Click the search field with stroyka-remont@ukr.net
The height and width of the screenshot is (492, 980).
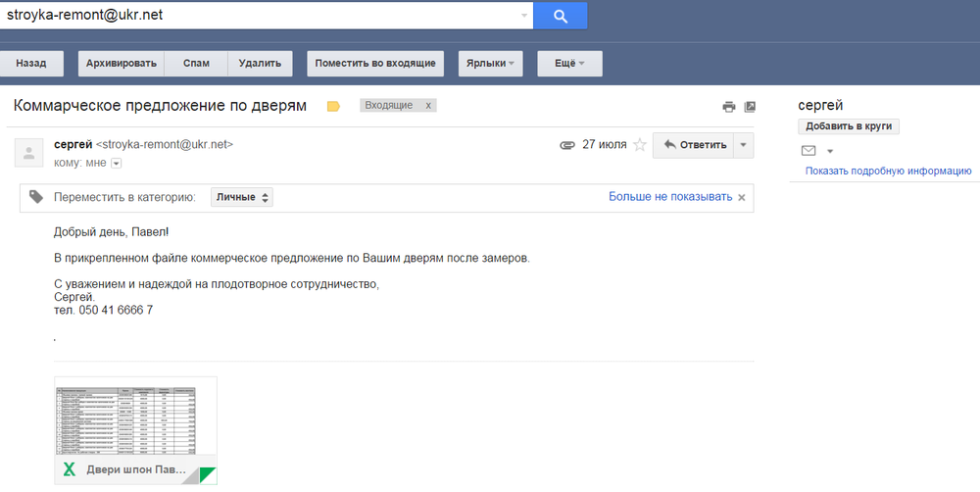pos(266,16)
